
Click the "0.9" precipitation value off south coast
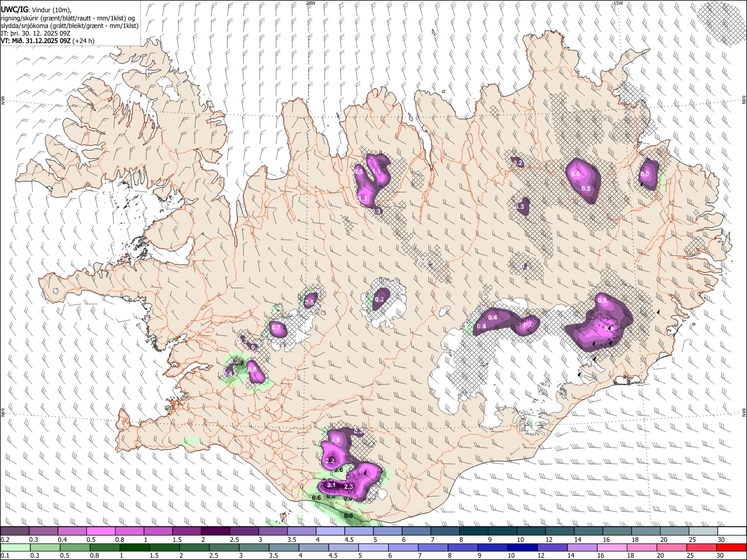[x=348, y=516]
